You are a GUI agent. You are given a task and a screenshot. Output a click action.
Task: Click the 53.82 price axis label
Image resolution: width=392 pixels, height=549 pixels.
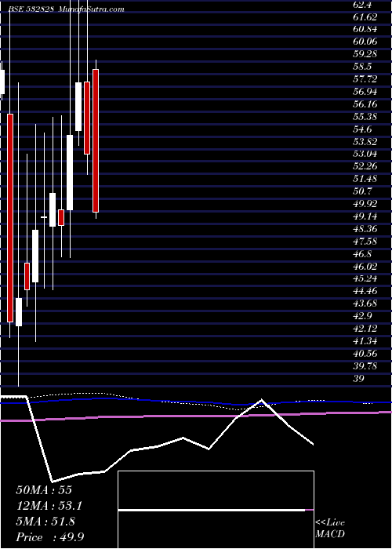pos(365,142)
